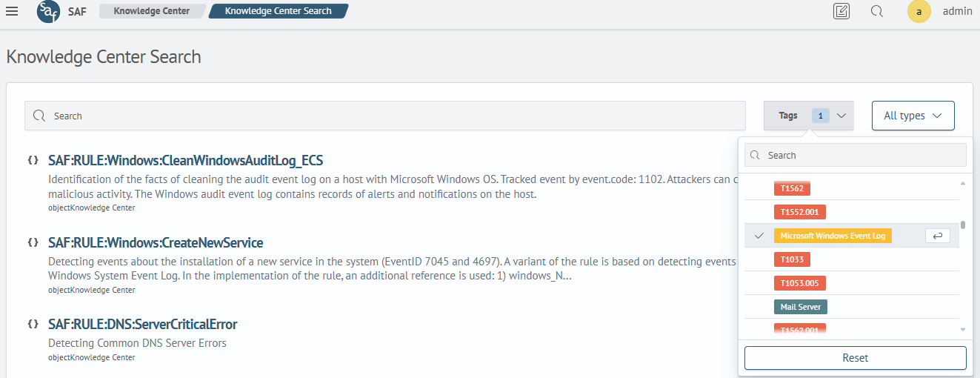Click 'objectKnowledge Center' under CreateNewService

click(x=92, y=290)
